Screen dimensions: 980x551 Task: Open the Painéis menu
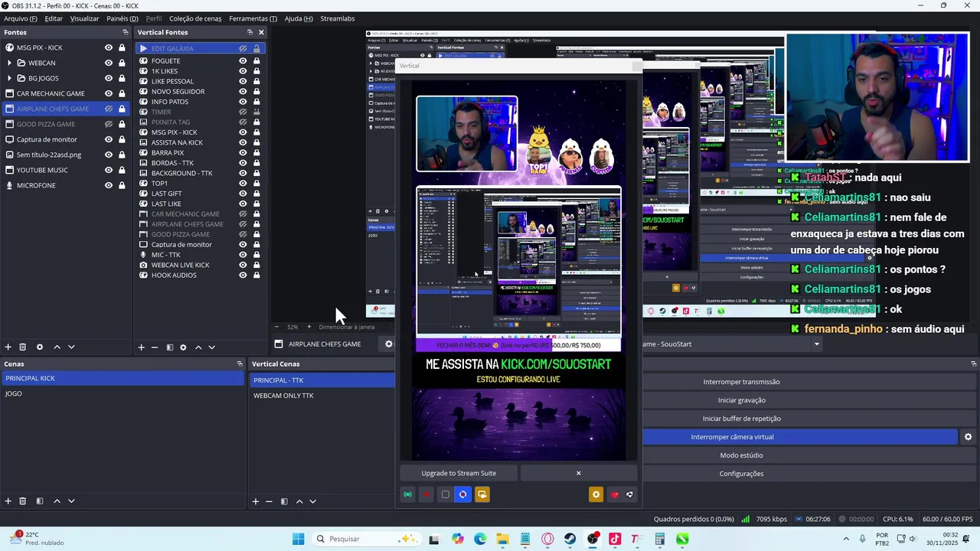coord(122,18)
